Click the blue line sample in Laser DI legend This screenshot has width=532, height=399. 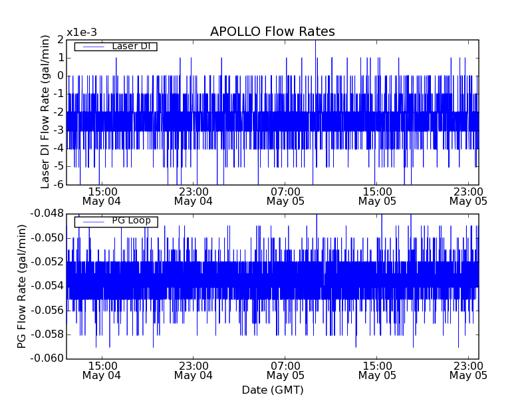pos(92,47)
